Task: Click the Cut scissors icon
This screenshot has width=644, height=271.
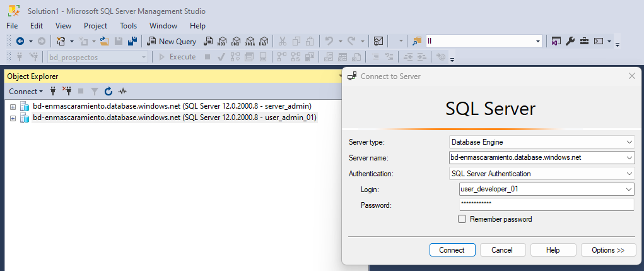Action: pos(283,41)
